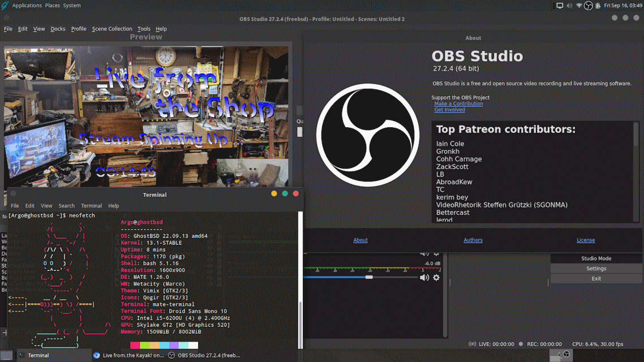Screen dimensions: 644x362
Task: Open the Terminal window's Help menu
Action: (x=114, y=206)
